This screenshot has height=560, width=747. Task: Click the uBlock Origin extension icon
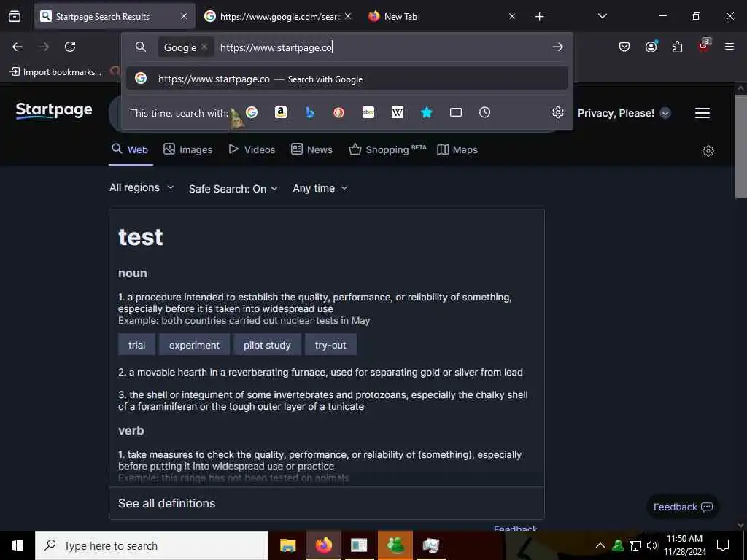click(704, 46)
